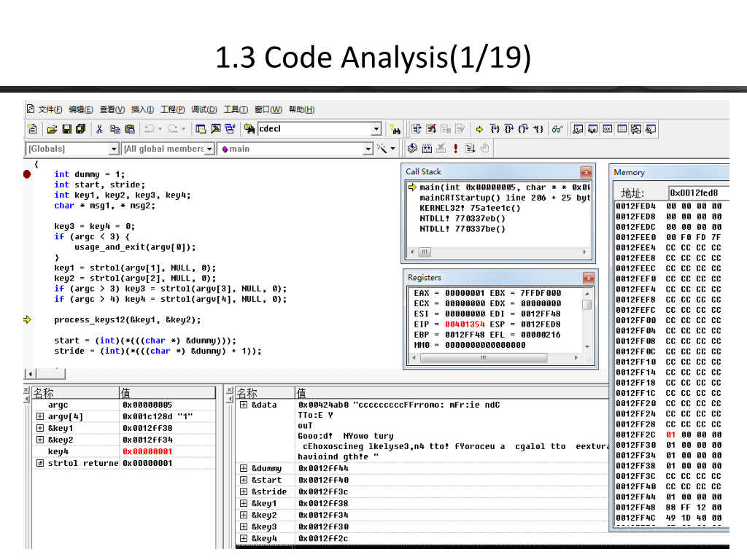Open the All global members dropdown
The image size is (747, 560).
pos(209,149)
